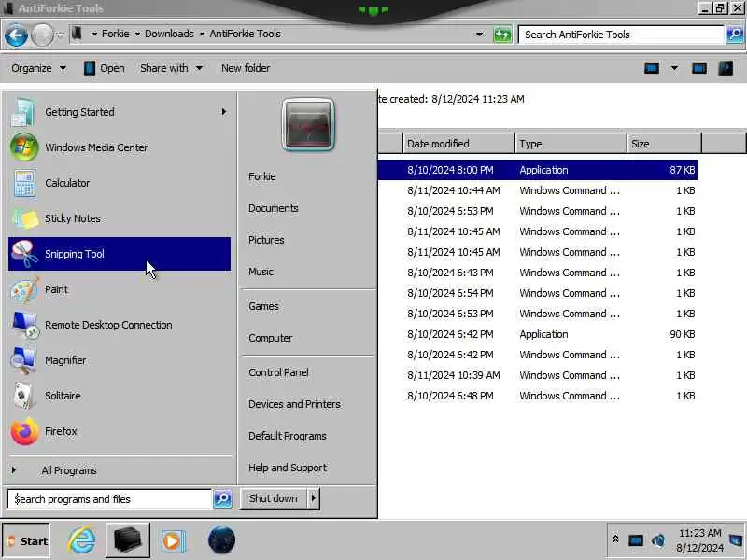Open Help and Support
Screen dimensions: 747x560
click(x=288, y=469)
